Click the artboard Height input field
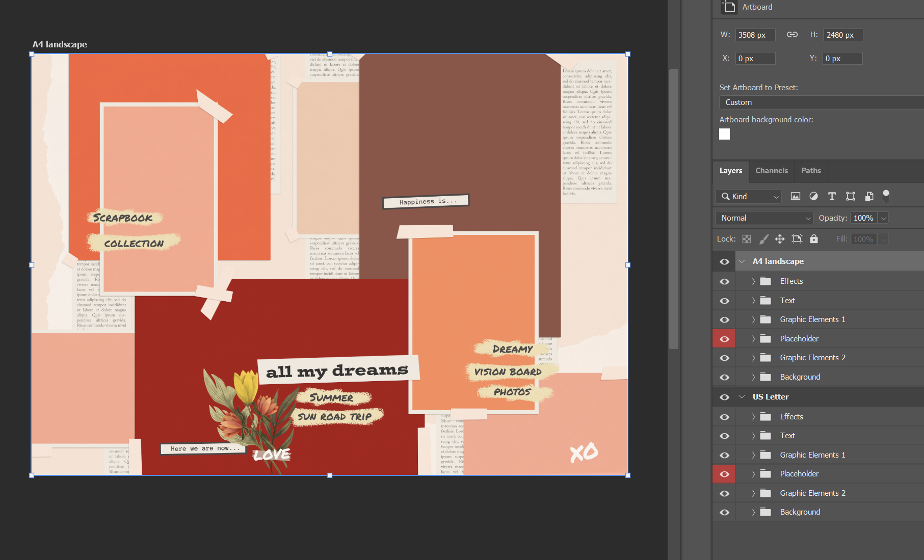Viewport: 924px width, 560px height. click(842, 35)
